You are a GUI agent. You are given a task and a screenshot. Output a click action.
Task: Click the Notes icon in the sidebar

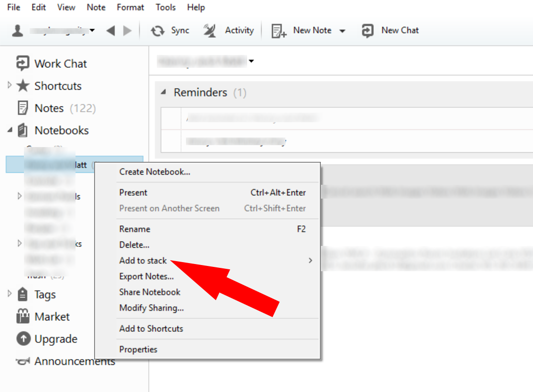(22, 108)
